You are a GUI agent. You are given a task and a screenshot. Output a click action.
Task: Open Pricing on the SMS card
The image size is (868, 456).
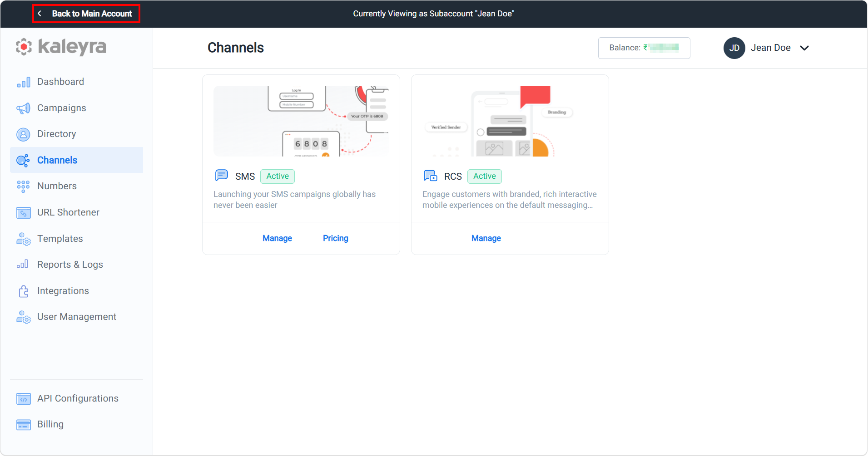pyautogui.click(x=336, y=238)
